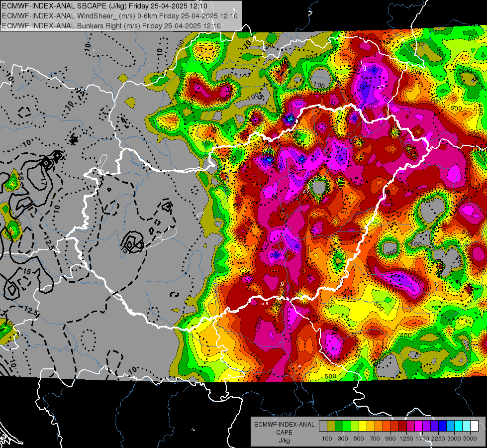Image resolution: width=487 pixels, height=448 pixels.
Task: Click the legend value 900
Action: click(390, 439)
